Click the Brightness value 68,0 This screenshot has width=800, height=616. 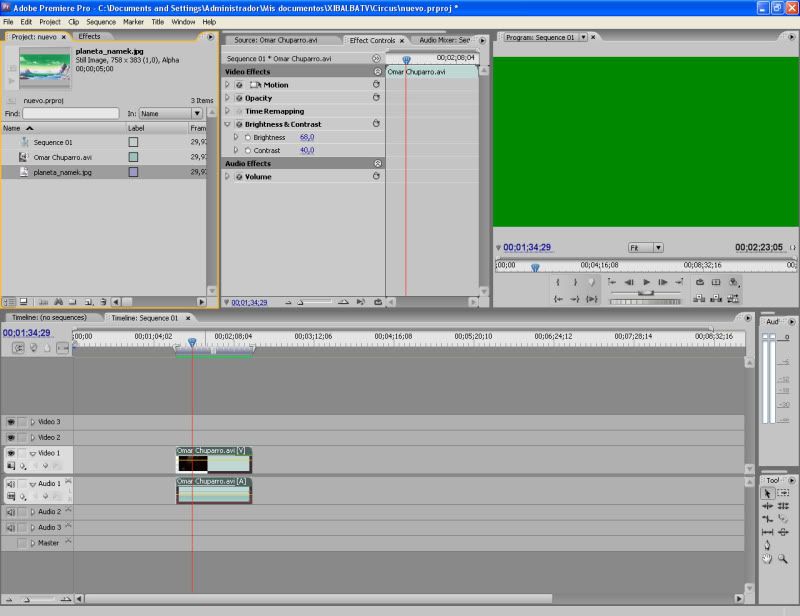pyautogui.click(x=307, y=137)
